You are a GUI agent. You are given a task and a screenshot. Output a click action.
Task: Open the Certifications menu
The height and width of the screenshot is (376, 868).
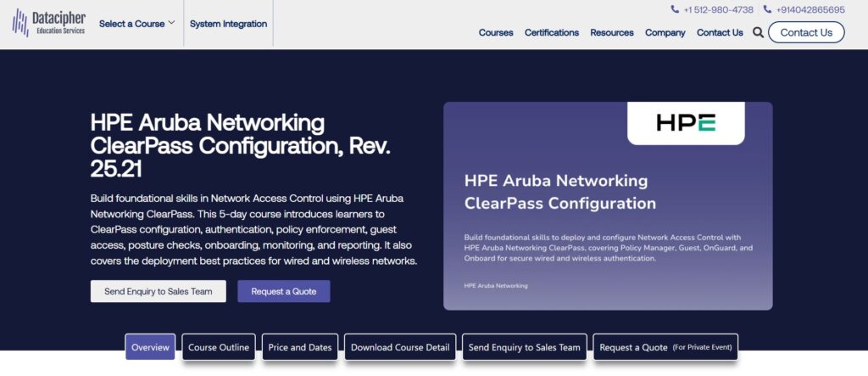[x=552, y=32]
